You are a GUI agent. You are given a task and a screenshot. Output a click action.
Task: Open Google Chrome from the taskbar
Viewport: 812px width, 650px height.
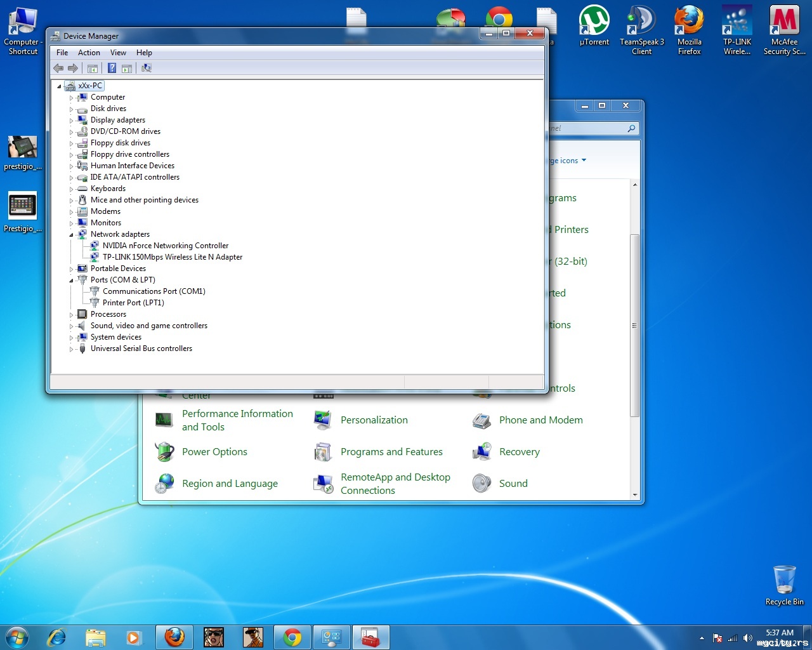click(x=292, y=637)
